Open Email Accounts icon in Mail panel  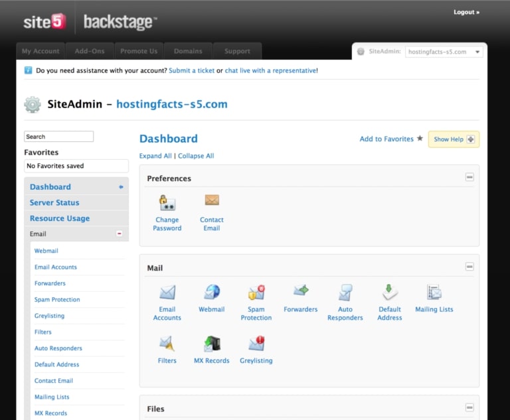(167, 292)
